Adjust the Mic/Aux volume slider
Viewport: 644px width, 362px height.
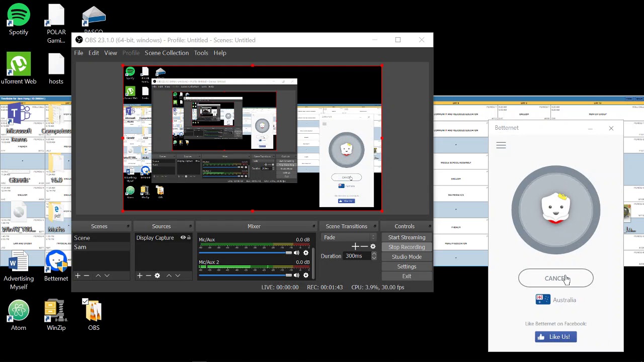click(x=245, y=253)
